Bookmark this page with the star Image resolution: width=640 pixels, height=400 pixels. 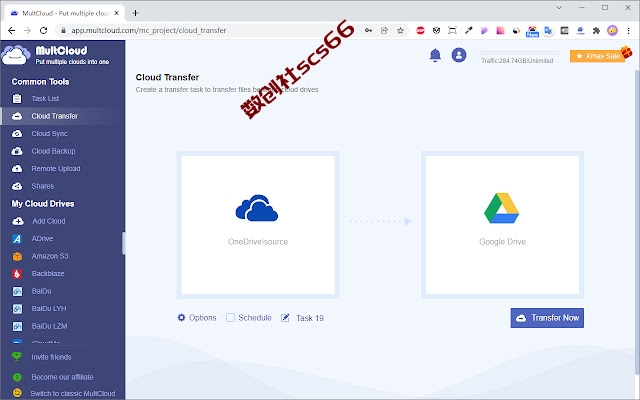pos(400,31)
